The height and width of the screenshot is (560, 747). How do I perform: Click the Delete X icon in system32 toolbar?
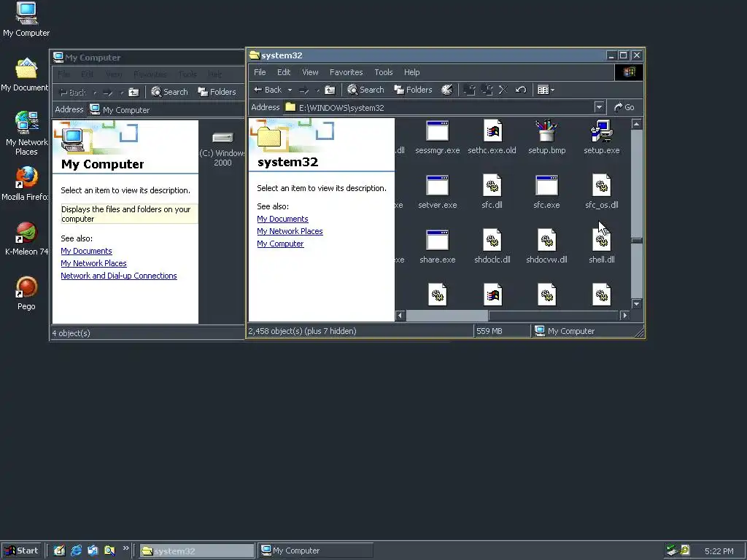(503, 90)
